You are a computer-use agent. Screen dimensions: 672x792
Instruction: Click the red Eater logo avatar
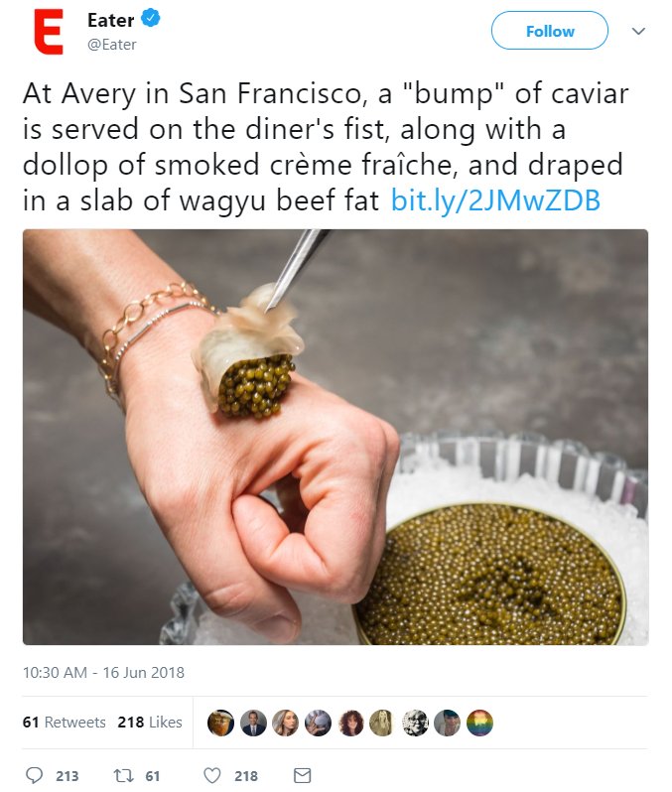[49, 32]
